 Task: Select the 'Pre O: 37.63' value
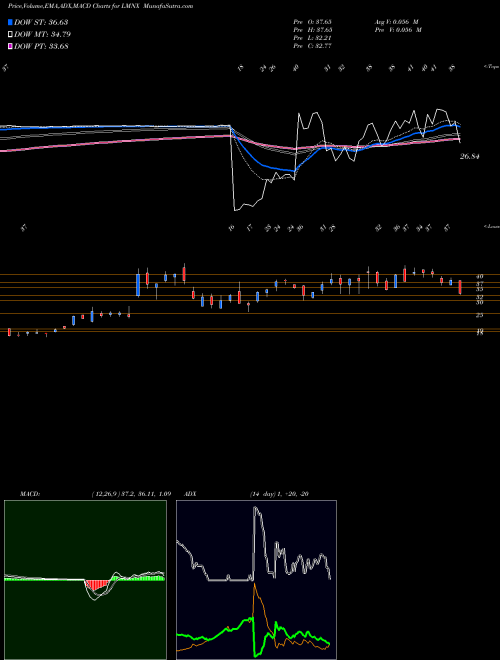(x=313, y=22)
